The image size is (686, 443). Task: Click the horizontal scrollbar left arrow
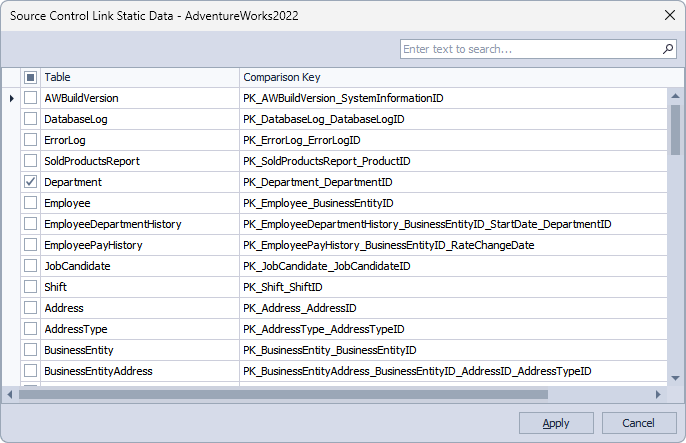point(10,394)
